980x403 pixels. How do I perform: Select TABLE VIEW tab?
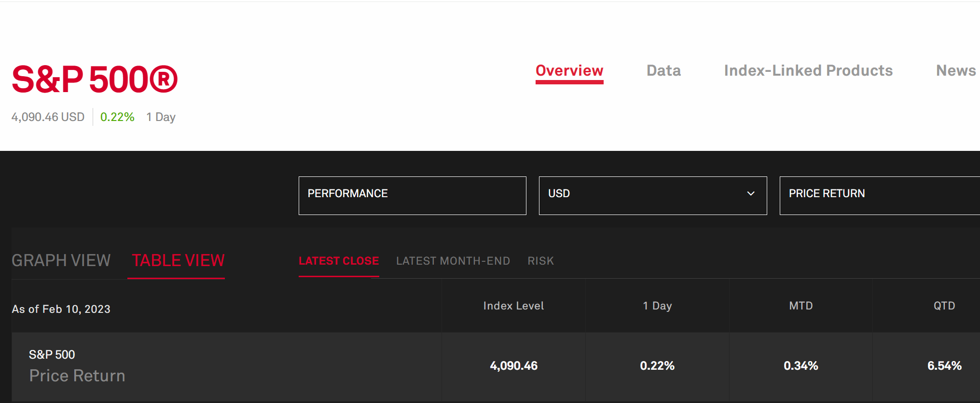click(x=178, y=261)
